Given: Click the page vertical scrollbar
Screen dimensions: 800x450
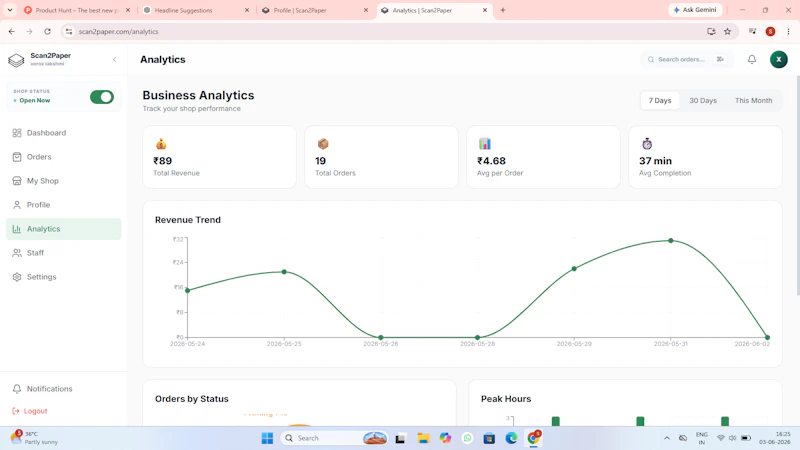Looking at the screenshot, I should [797, 185].
